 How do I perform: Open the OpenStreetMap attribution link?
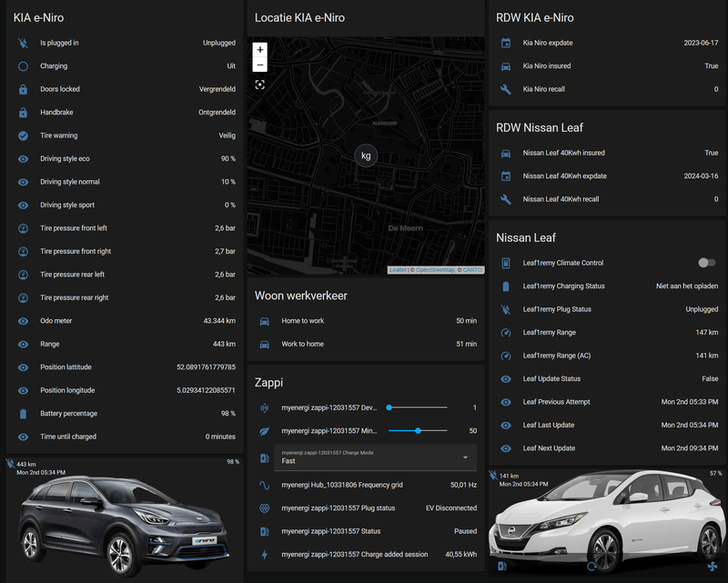(x=435, y=270)
